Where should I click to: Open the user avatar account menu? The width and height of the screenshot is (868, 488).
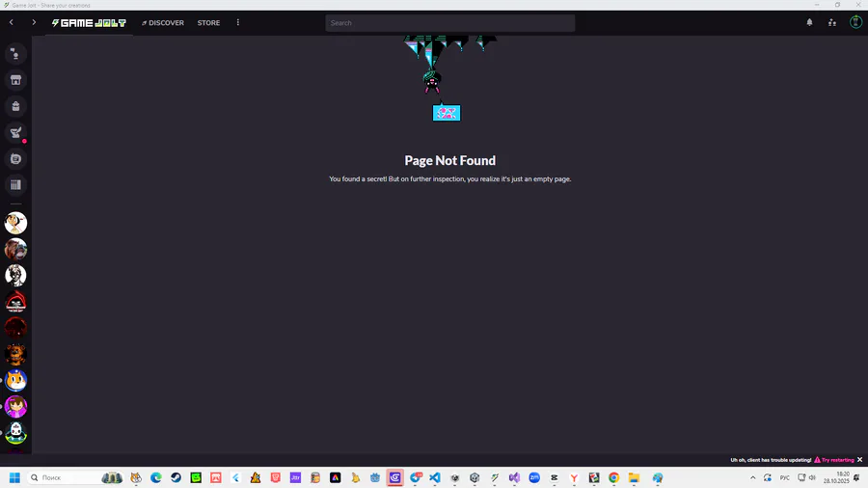[x=855, y=22]
